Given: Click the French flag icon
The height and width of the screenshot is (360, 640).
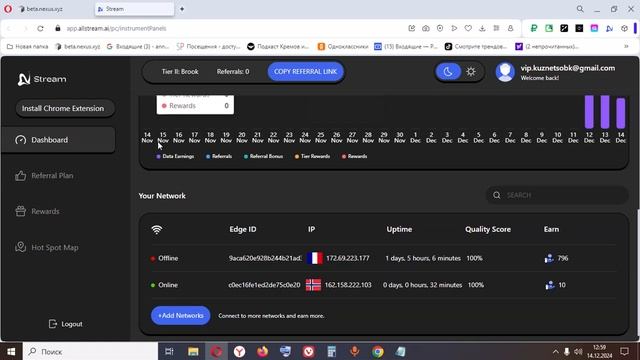Looking at the screenshot, I should click(315, 258).
